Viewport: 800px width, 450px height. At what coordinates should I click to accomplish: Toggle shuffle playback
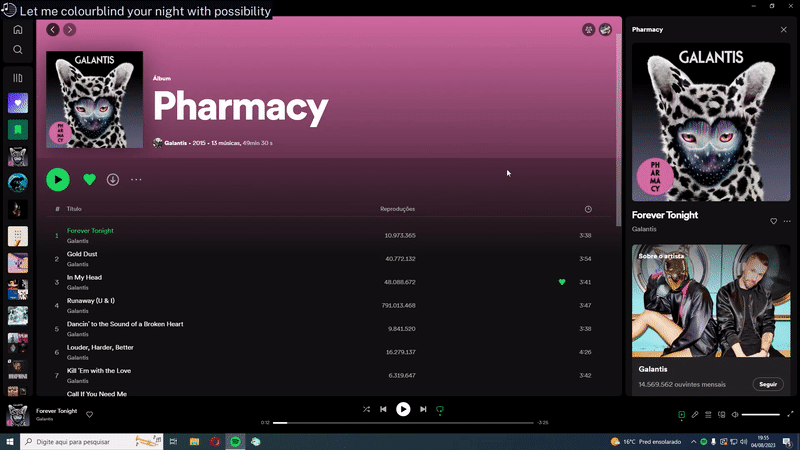click(x=366, y=409)
